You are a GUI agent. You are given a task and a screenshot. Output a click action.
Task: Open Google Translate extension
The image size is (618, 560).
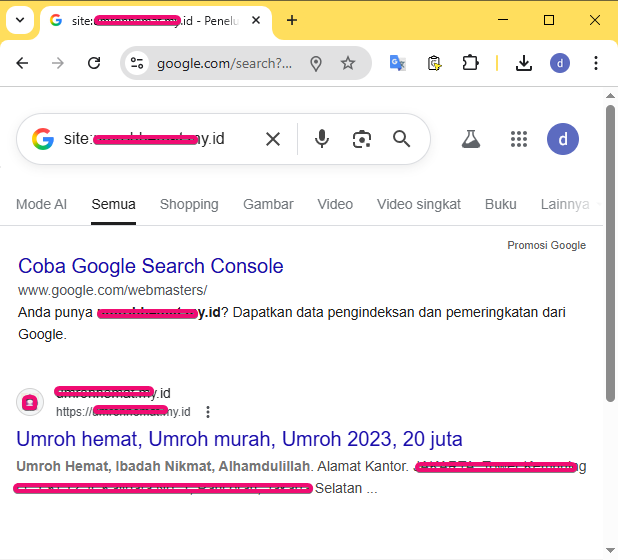pyautogui.click(x=398, y=63)
